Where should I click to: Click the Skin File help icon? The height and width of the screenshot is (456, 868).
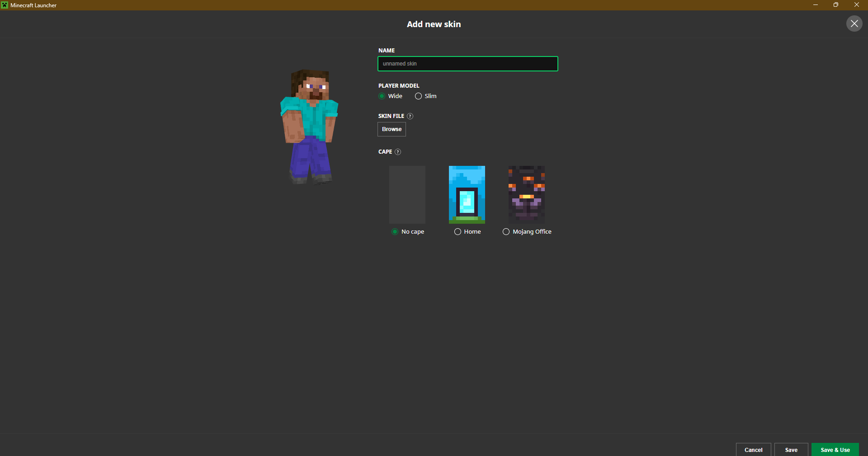pos(410,116)
